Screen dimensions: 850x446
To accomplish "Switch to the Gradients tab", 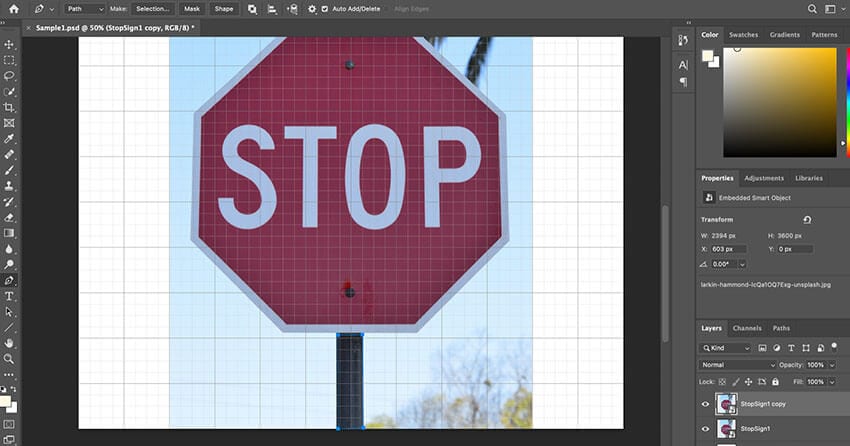I will point(784,35).
